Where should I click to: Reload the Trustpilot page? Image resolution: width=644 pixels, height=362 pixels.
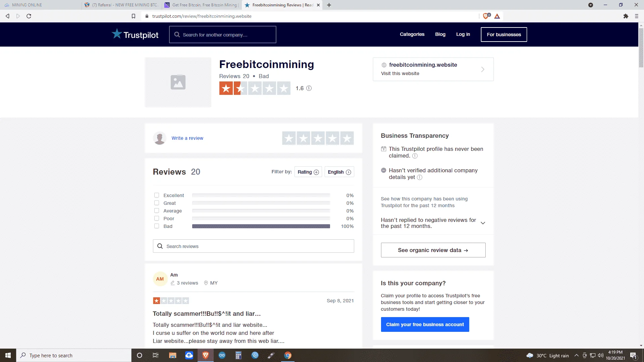(x=29, y=16)
